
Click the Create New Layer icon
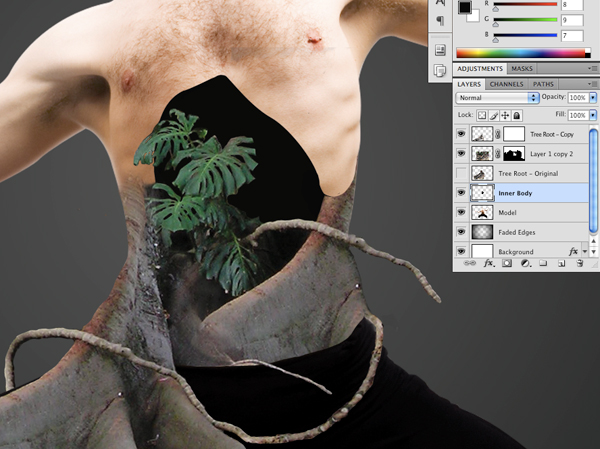coord(561,263)
